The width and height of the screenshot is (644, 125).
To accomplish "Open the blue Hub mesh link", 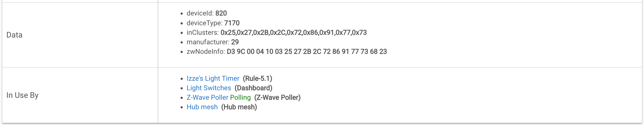I will pyautogui.click(x=202, y=107).
